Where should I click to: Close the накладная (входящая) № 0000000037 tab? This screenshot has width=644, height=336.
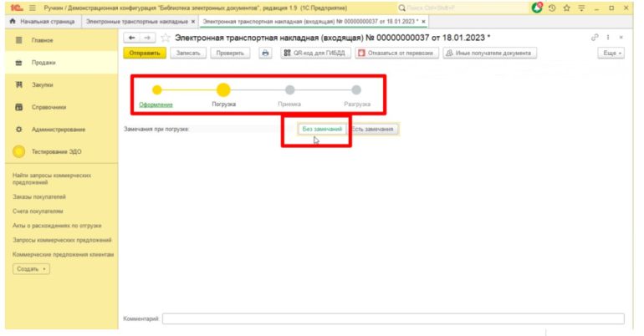point(423,22)
